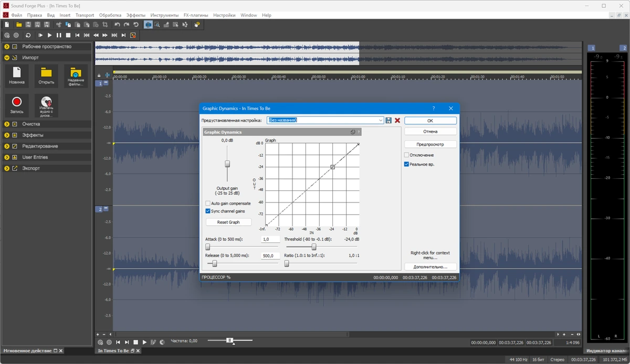Uncheck Sync channel gains checkbox

tap(208, 211)
